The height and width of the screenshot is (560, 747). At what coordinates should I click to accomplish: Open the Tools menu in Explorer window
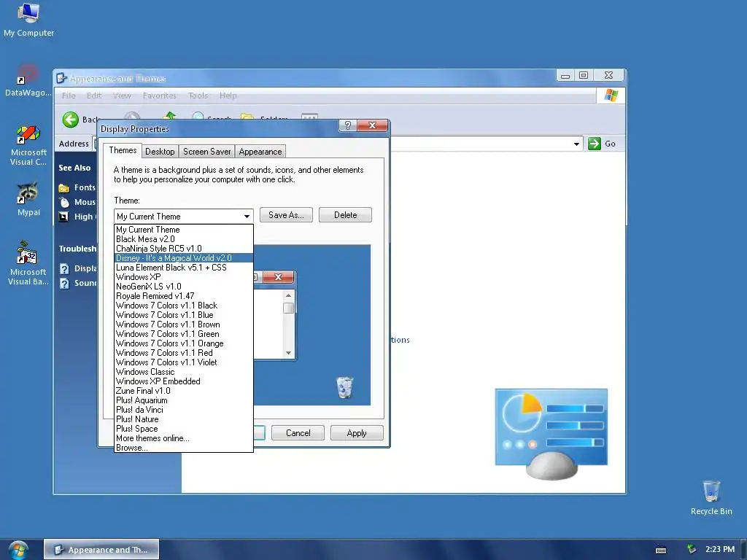coord(198,96)
